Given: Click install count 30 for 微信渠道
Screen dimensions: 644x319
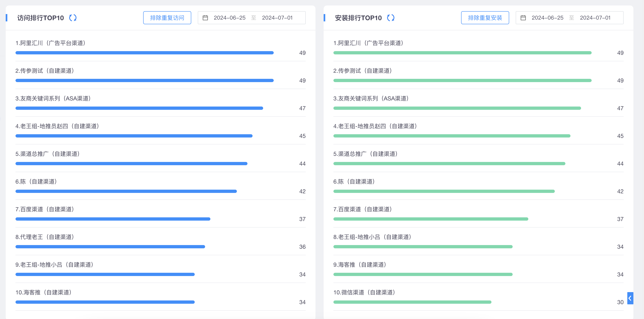Looking at the screenshot, I should click(620, 302).
